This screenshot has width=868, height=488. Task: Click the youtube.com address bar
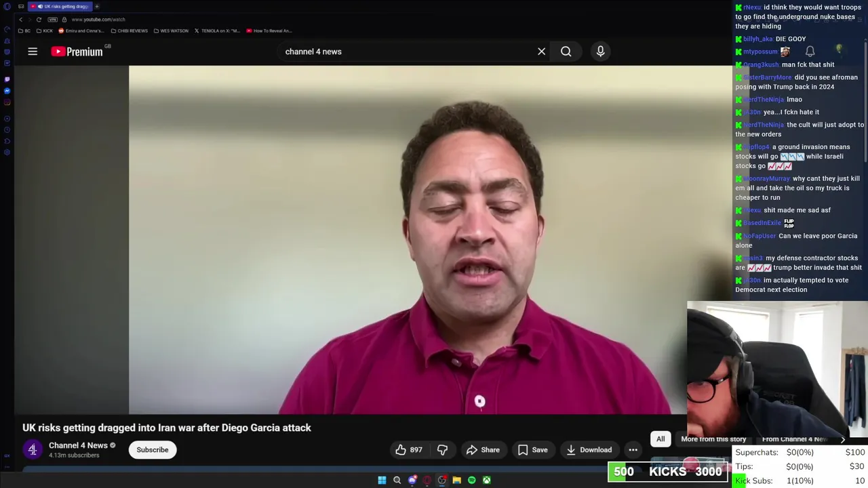coord(98,20)
